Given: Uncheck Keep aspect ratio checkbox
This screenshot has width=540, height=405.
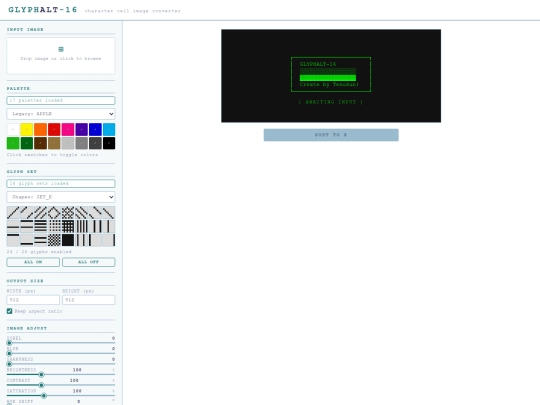Looking at the screenshot, I should tap(9, 311).
